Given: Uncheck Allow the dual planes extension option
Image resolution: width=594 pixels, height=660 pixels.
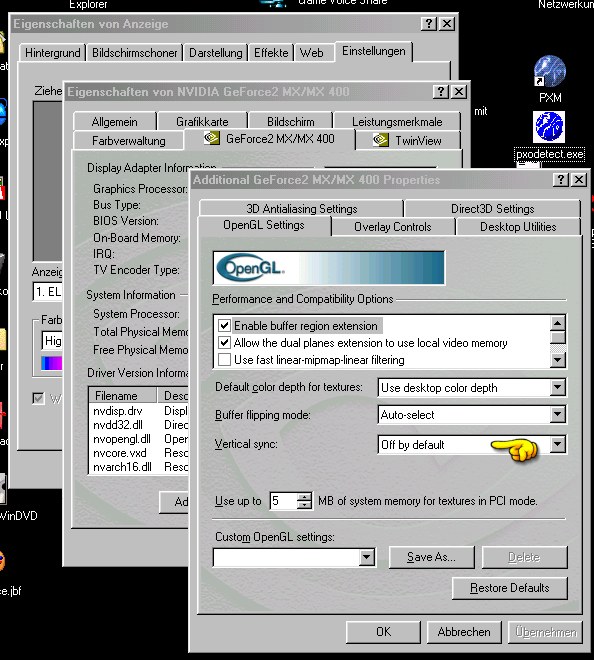Looking at the screenshot, I should [224, 343].
